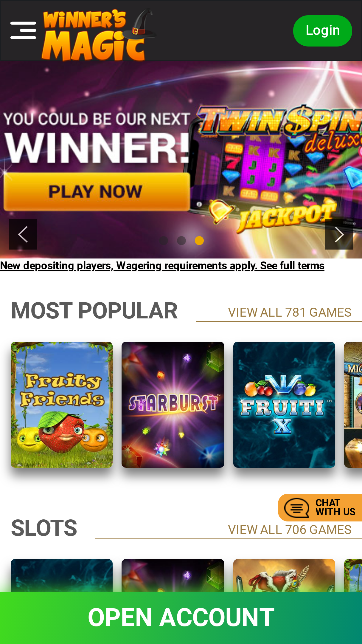
Task: Tap the green Login button
Action: (322, 31)
